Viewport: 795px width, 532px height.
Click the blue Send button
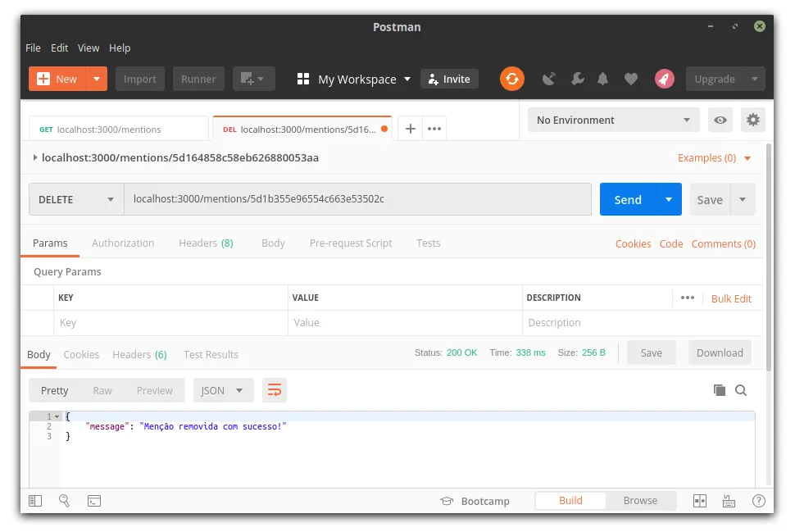[x=628, y=200]
